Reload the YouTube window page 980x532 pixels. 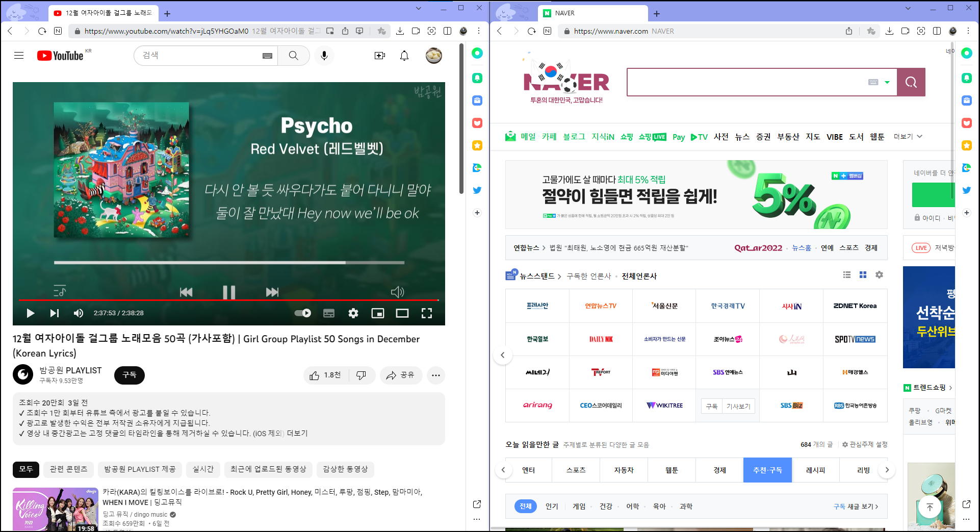tap(42, 31)
